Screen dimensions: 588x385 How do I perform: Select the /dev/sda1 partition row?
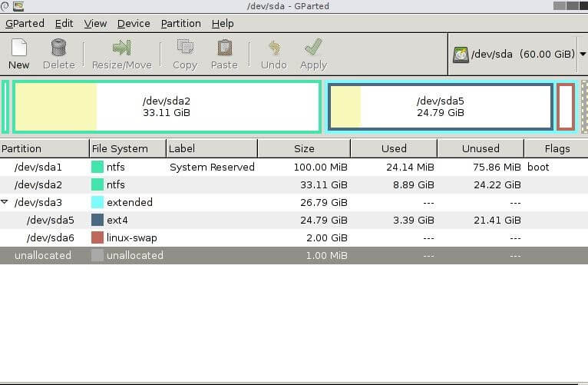pos(38,167)
